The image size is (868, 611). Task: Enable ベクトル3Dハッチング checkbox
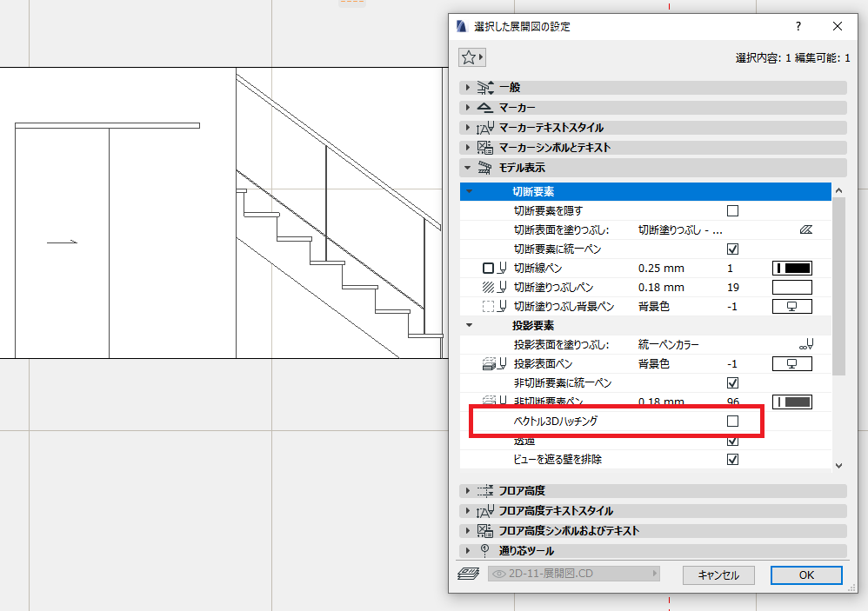click(x=732, y=422)
